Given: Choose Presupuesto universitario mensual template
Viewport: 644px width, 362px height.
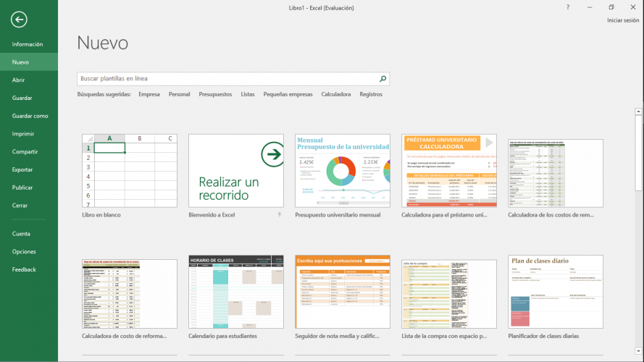Looking at the screenshot, I should (343, 171).
